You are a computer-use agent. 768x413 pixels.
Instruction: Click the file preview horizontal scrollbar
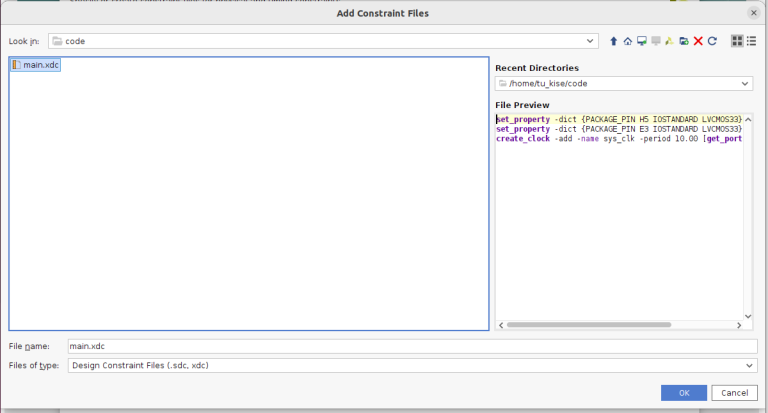tap(600, 324)
